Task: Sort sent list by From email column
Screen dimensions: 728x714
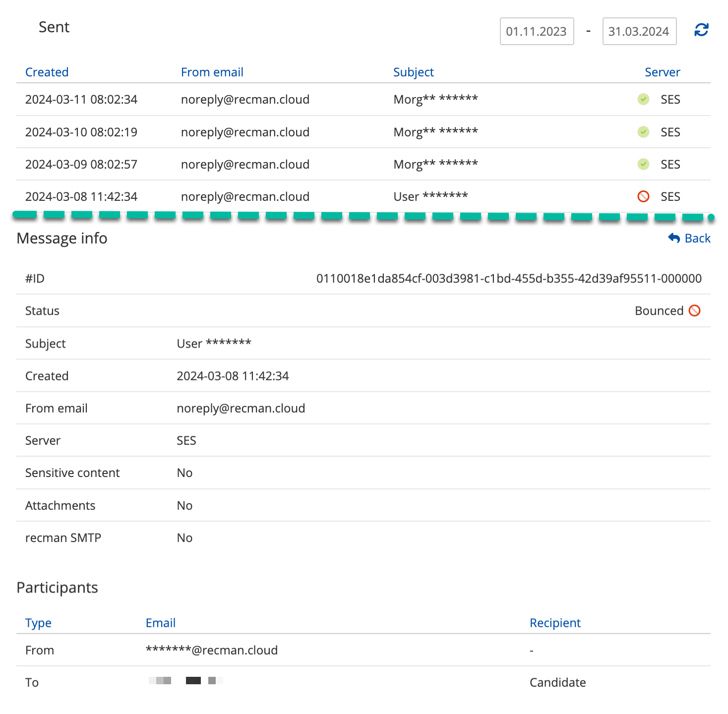Action: pyautogui.click(x=212, y=72)
